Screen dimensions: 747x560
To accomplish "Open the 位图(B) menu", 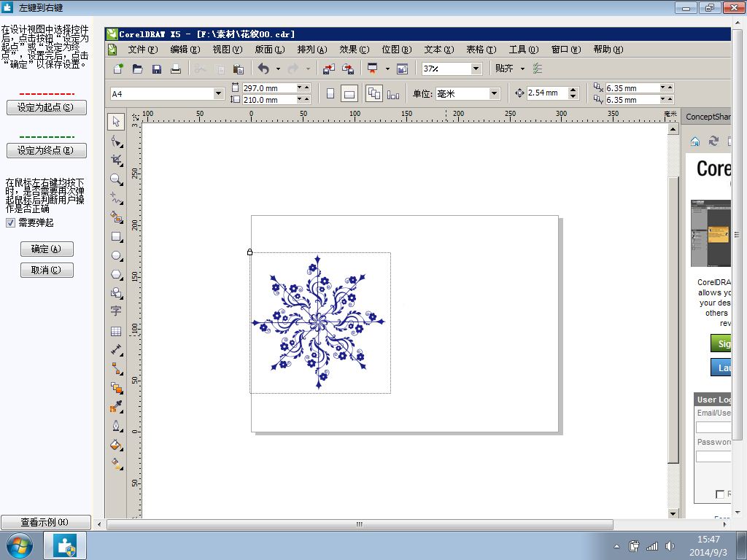I will (x=396, y=50).
